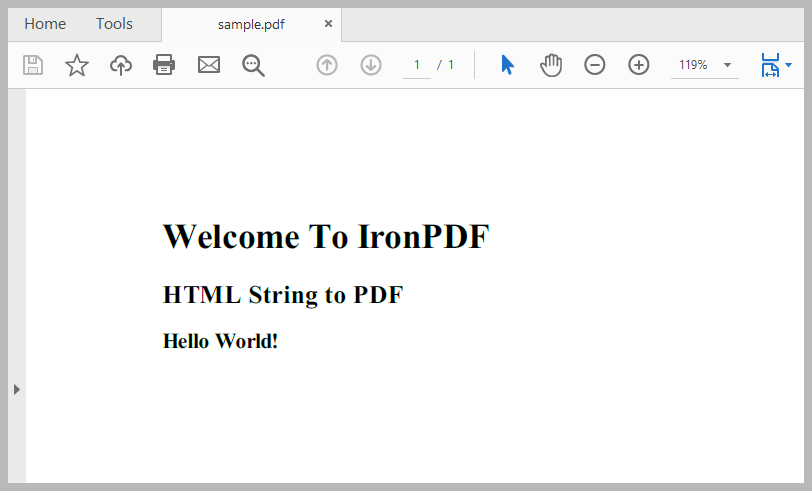Open fit options dropdown arrow

[x=788, y=65]
